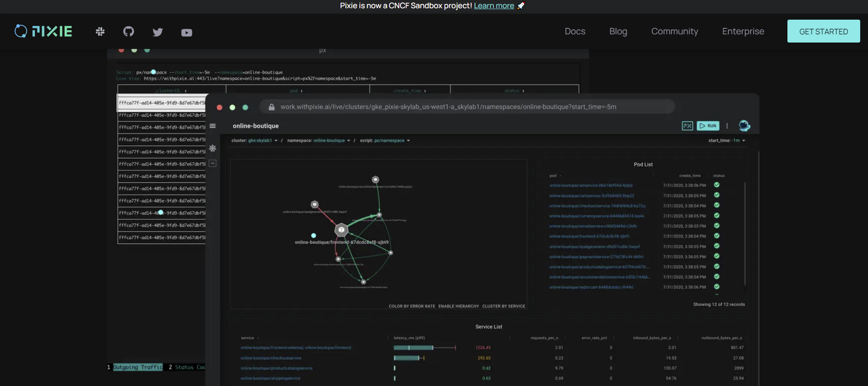Image resolution: width=868 pixels, height=386 pixels.
Task: Sort Pod List by create_time column
Action: (x=690, y=176)
